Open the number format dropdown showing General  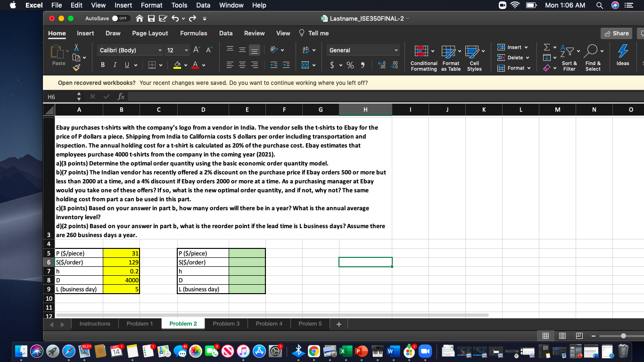pyautogui.click(x=363, y=50)
